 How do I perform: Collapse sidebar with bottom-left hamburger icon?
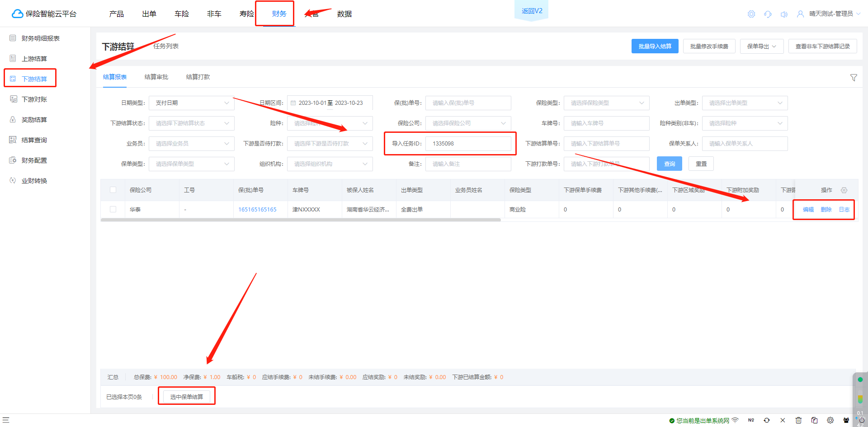point(6,420)
